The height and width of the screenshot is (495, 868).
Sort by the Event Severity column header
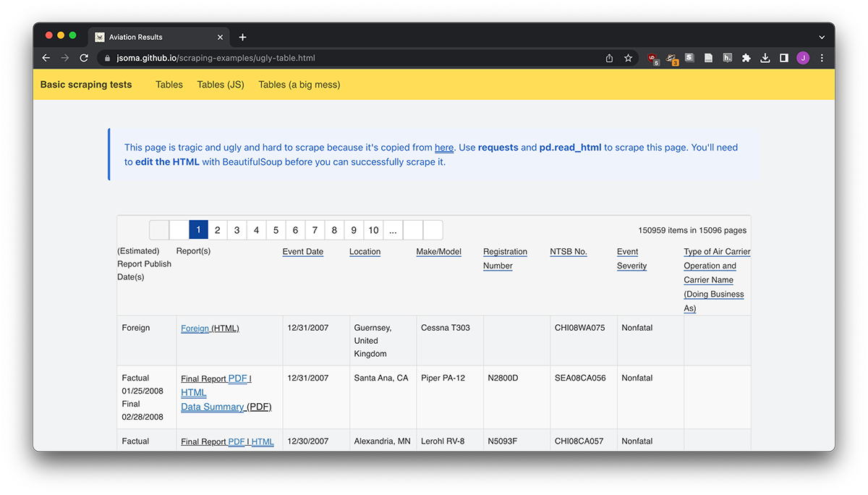tap(631, 258)
